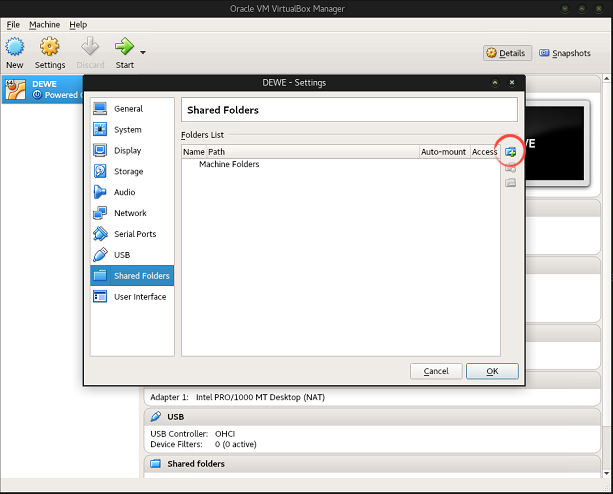Open User Interface settings category
This screenshot has height=494, width=613.
pyautogui.click(x=132, y=297)
